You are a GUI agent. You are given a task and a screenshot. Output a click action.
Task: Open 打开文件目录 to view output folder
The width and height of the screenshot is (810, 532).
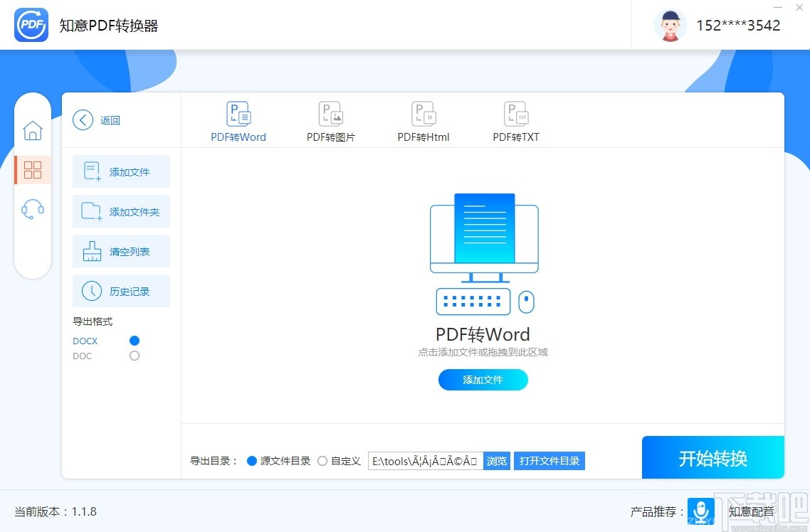[549, 461]
